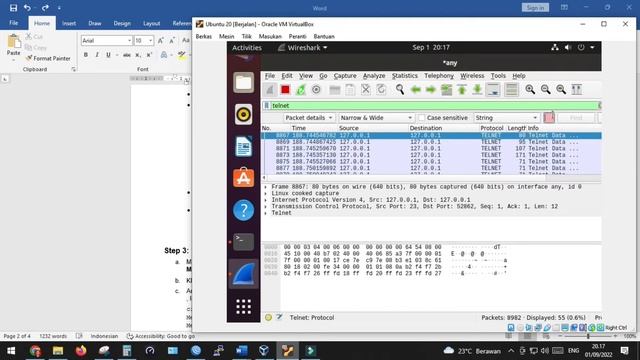Open the Mesin menu in VirtualBox
Screen dimensions: 640x360
[x=227, y=36]
